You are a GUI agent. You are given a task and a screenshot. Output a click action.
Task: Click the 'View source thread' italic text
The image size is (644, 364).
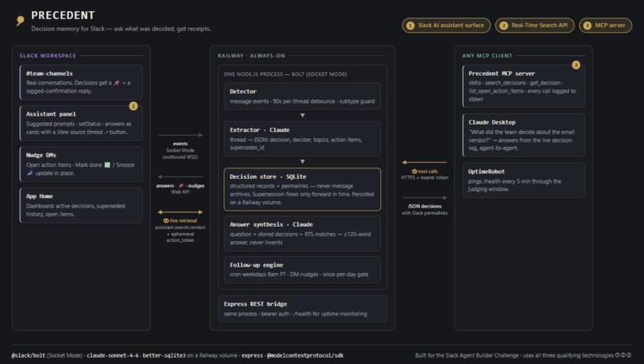pos(80,133)
